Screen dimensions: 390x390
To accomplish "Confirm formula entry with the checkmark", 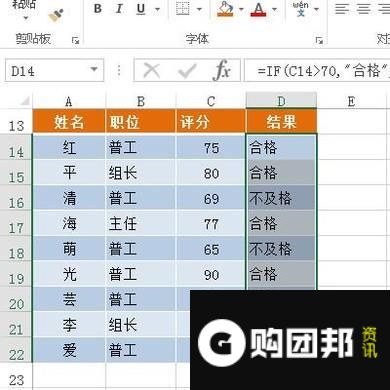I will [x=187, y=70].
